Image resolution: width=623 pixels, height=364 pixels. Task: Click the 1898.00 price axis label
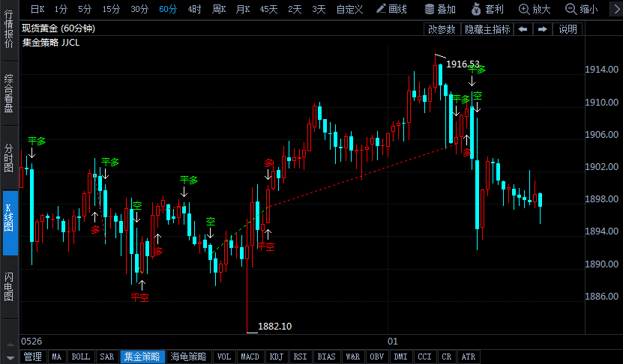click(x=601, y=199)
